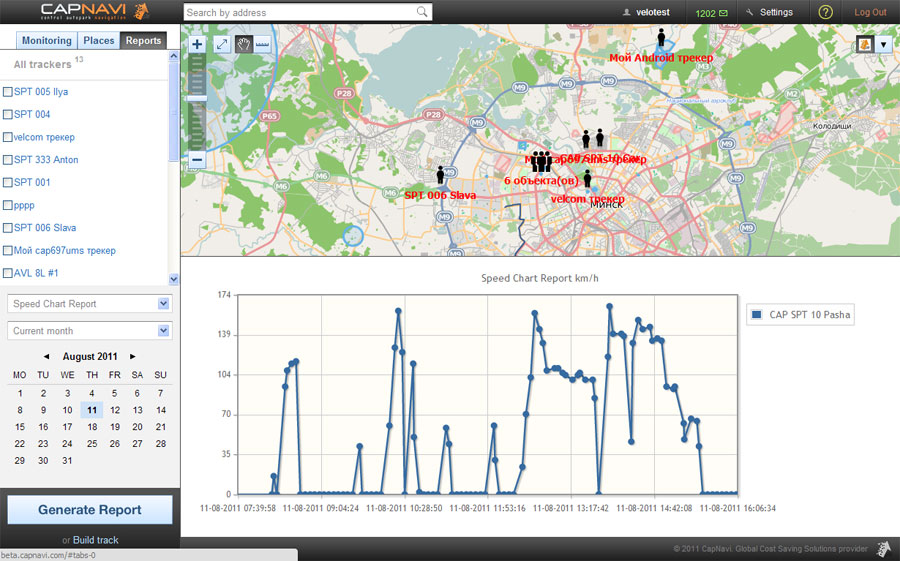The width and height of the screenshot is (900, 561).
Task: Click the tracker list scrollbar thumb
Action: (173, 112)
